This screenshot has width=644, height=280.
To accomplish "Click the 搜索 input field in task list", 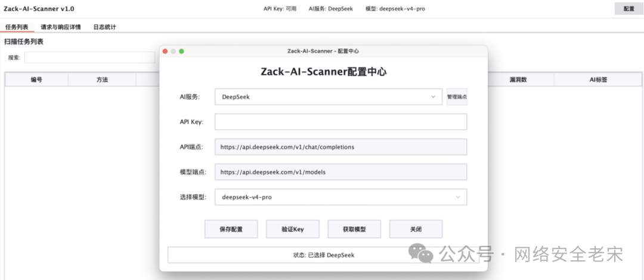I will [89, 57].
